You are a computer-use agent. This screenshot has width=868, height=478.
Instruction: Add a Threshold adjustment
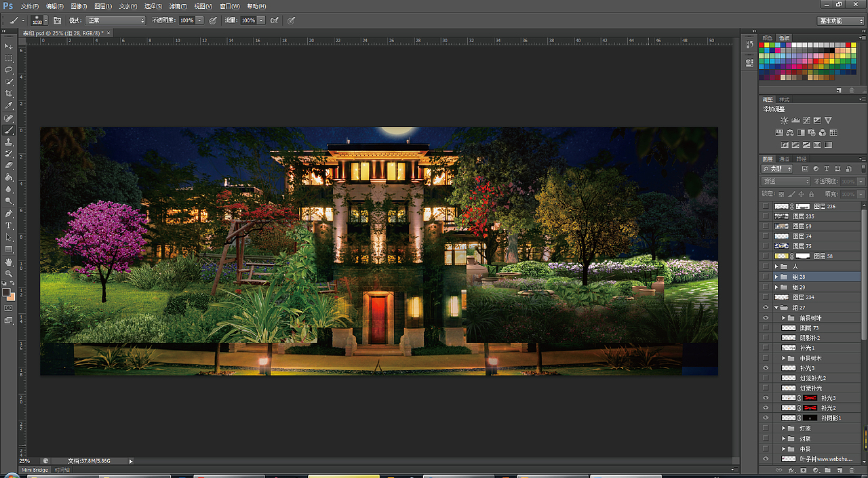click(806, 144)
